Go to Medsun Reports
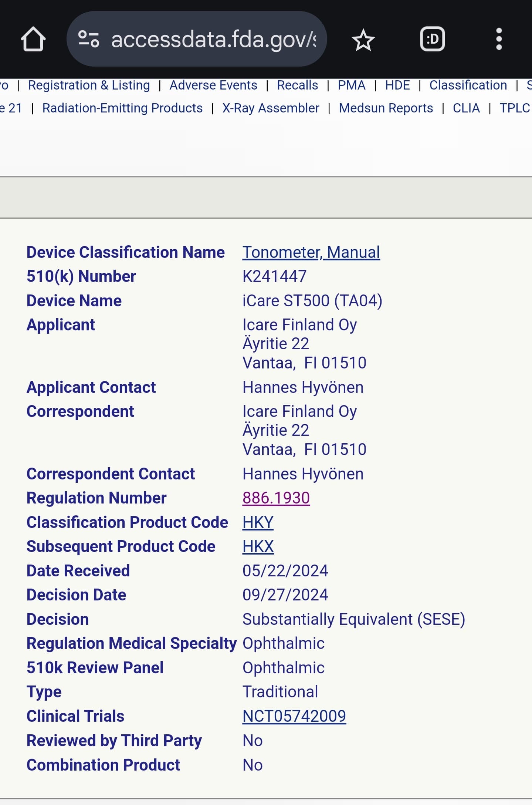 [x=386, y=108]
